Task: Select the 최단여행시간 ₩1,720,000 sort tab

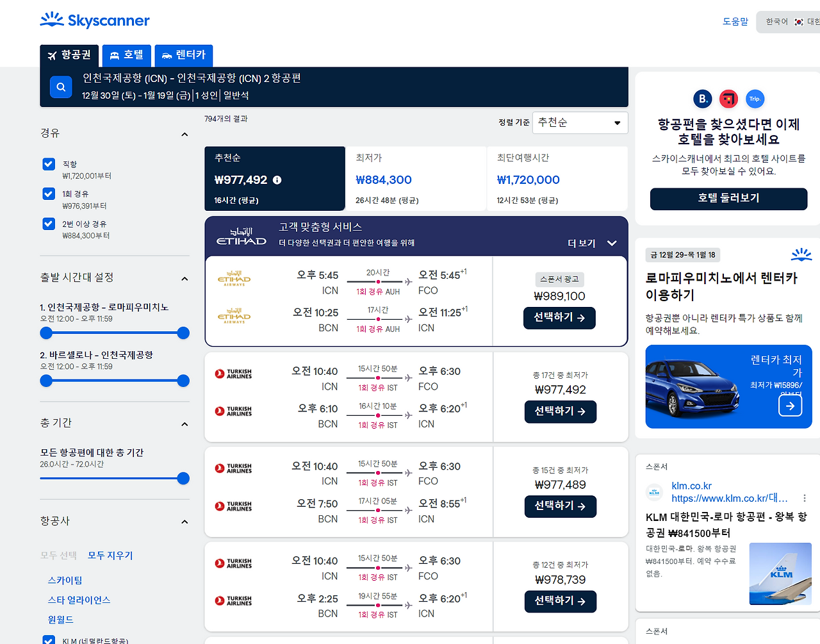Action: pyautogui.click(x=557, y=179)
